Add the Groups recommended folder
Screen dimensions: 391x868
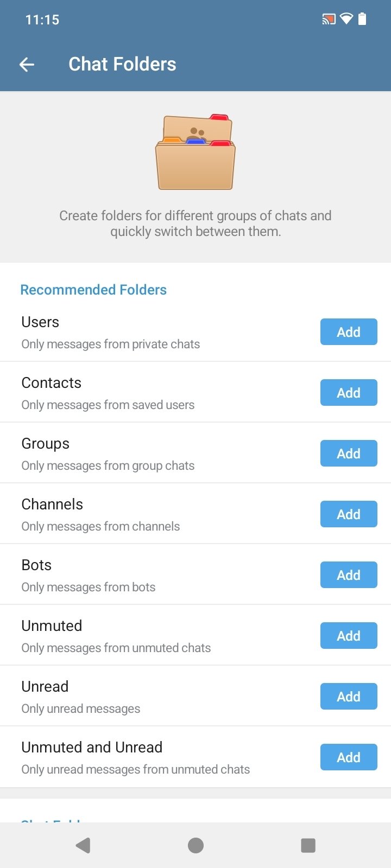pyautogui.click(x=349, y=454)
